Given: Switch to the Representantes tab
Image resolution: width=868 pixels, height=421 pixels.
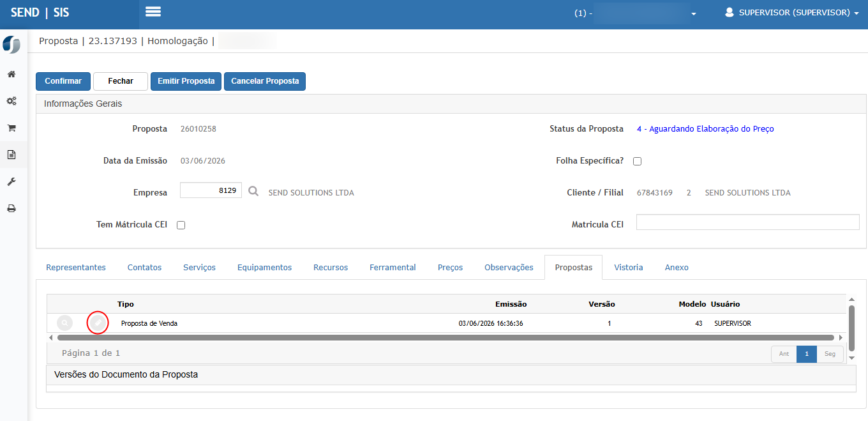Looking at the screenshot, I should coord(76,267).
